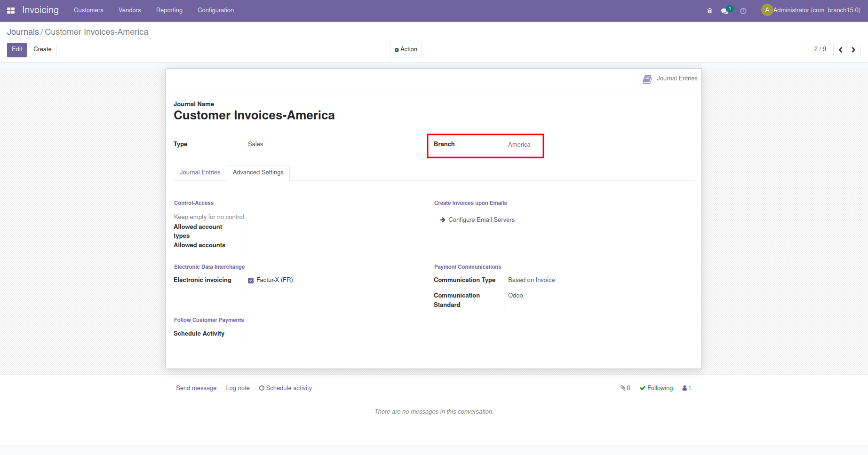This screenshot has width=868, height=455.
Task: Switch to the Journal Entries tab
Action: pos(200,173)
